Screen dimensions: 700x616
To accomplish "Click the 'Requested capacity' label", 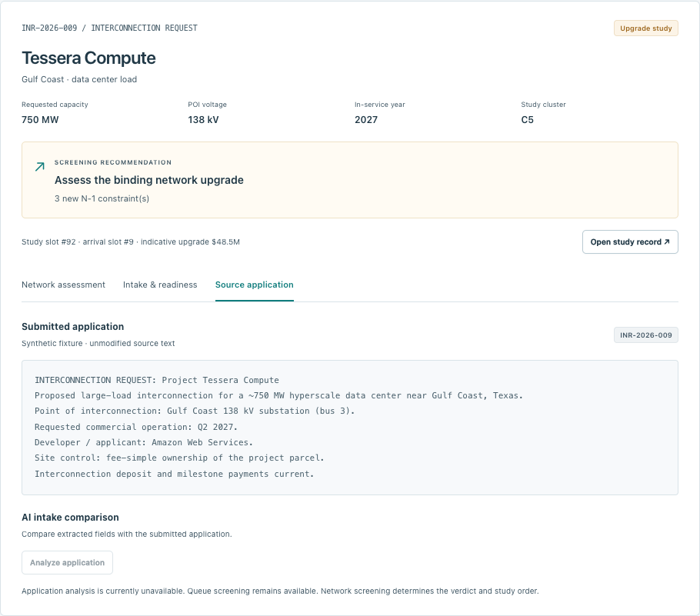I will (x=55, y=105).
